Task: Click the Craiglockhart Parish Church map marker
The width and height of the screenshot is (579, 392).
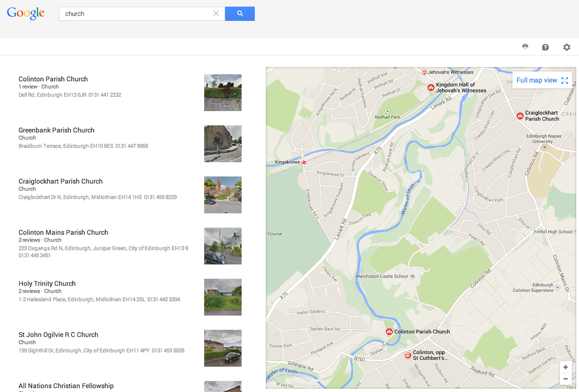Action: [x=520, y=116]
